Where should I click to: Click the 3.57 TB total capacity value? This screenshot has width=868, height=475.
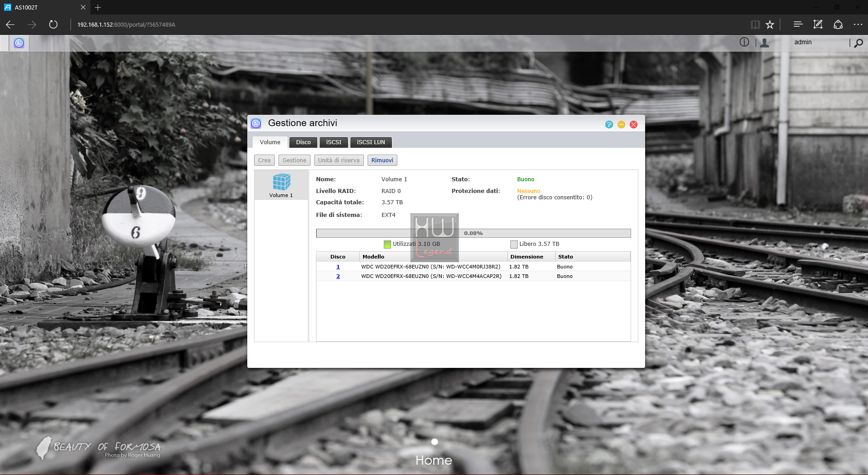[x=392, y=202]
